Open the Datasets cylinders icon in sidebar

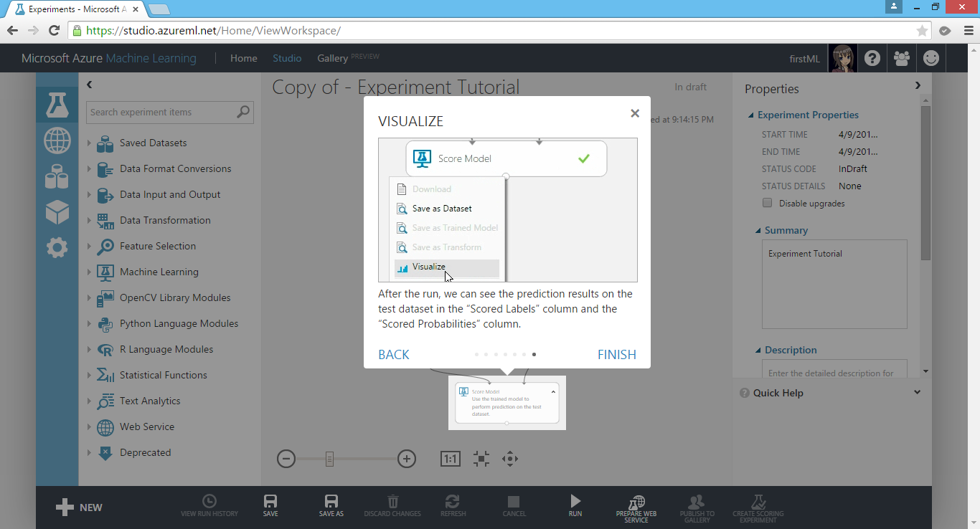tap(57, 176)
